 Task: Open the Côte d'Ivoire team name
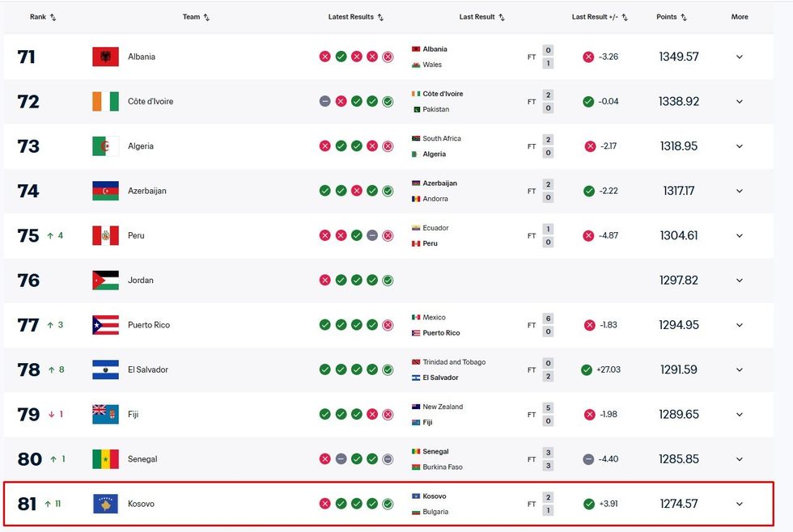tap(151, 102)
